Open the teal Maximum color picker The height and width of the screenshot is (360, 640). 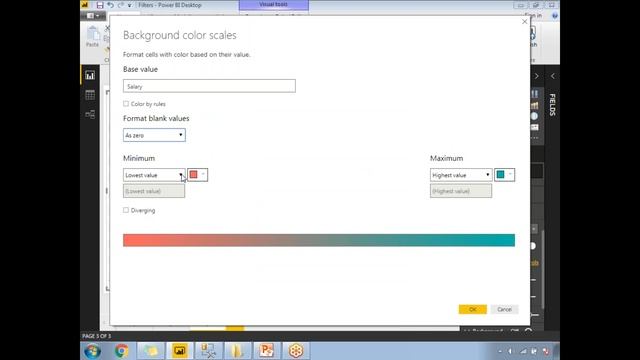pos(504,175)
